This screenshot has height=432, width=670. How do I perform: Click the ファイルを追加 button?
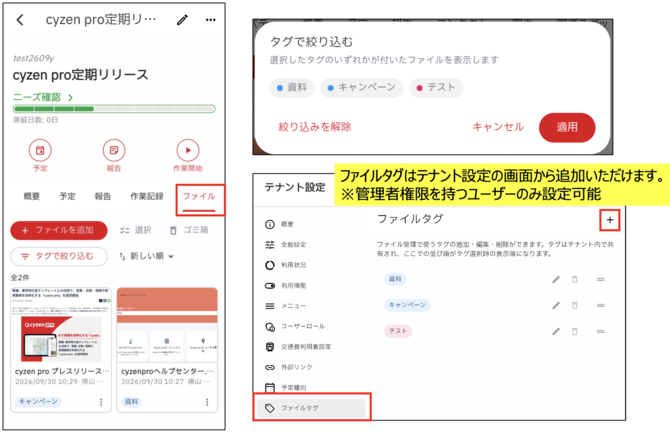tap(59, 230)
